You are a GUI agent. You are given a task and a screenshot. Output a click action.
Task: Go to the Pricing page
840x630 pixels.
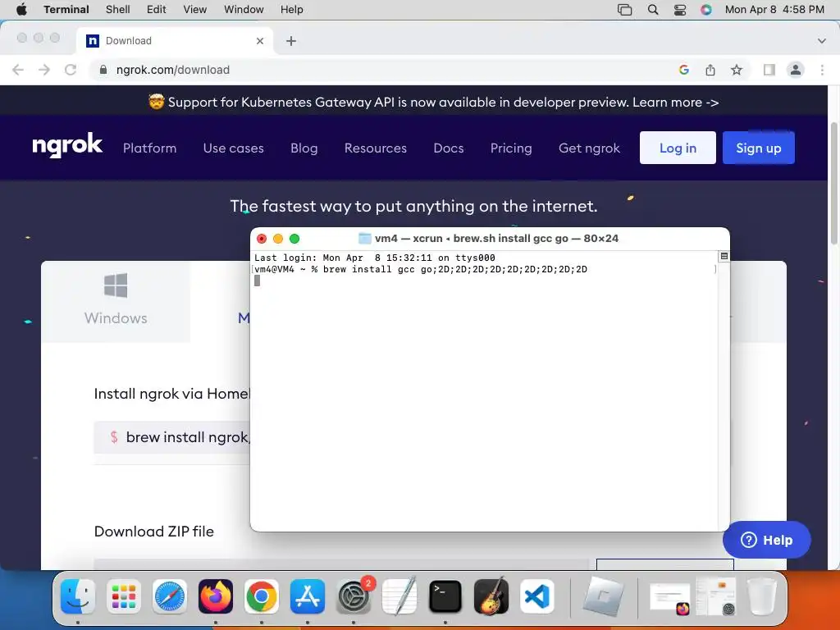510,148
